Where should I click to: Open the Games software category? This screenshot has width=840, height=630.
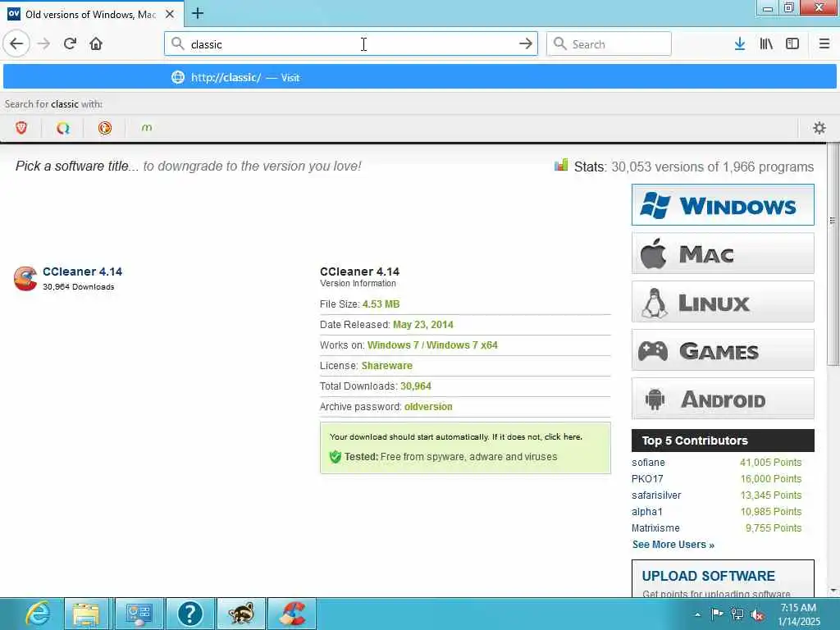(x=723, y=350)
